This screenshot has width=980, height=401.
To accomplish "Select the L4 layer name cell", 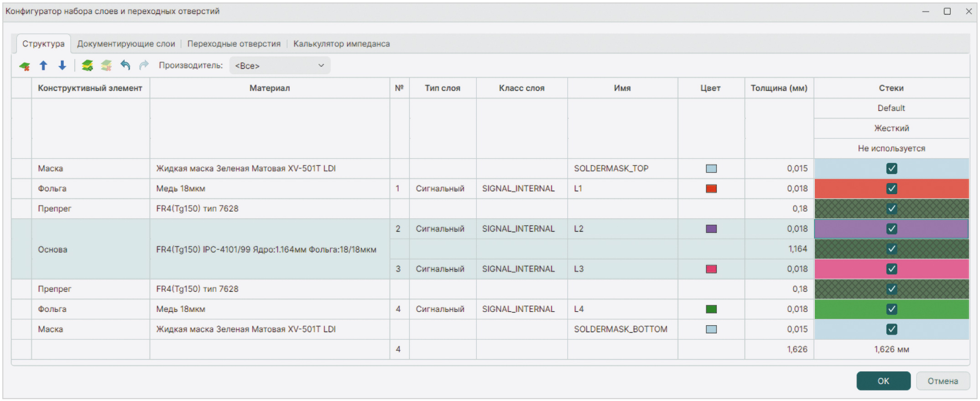I will coord(622,309).
